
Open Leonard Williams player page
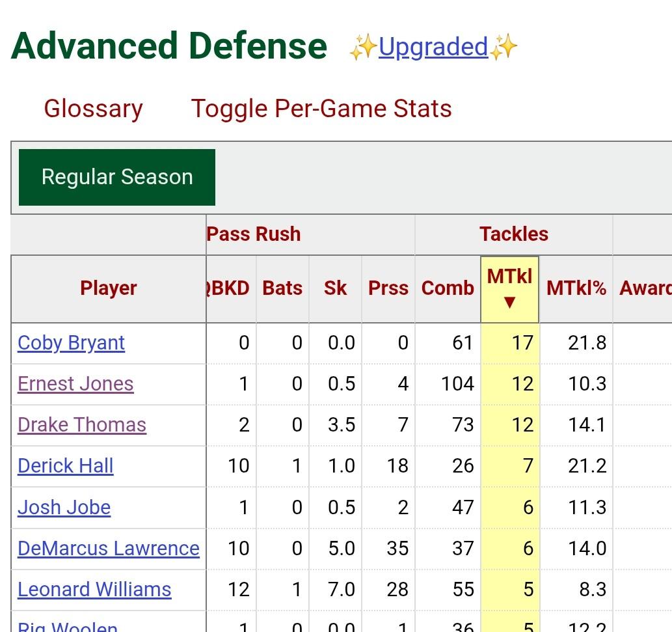click(x=94, y=589)
